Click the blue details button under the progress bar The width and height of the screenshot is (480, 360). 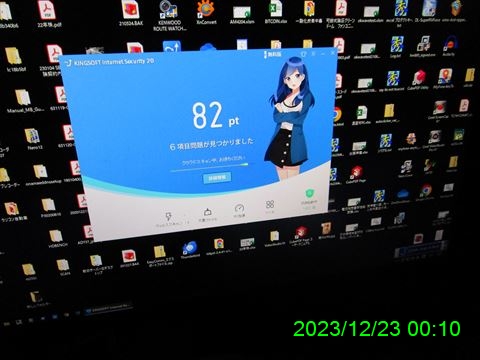pos(217,178)
